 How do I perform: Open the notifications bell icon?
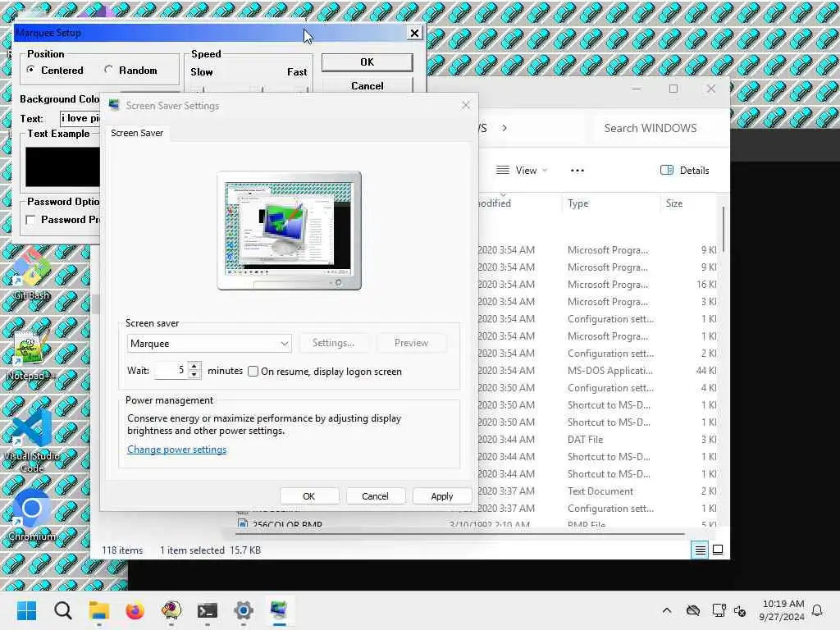coord(818,610)
